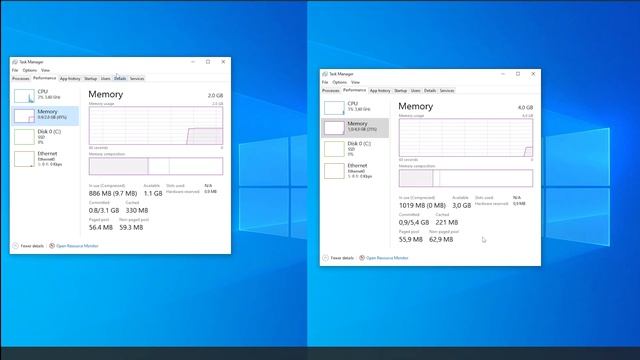Switch to Details tab in left window
Screen dimensions: 640x360
coord(120,78)
